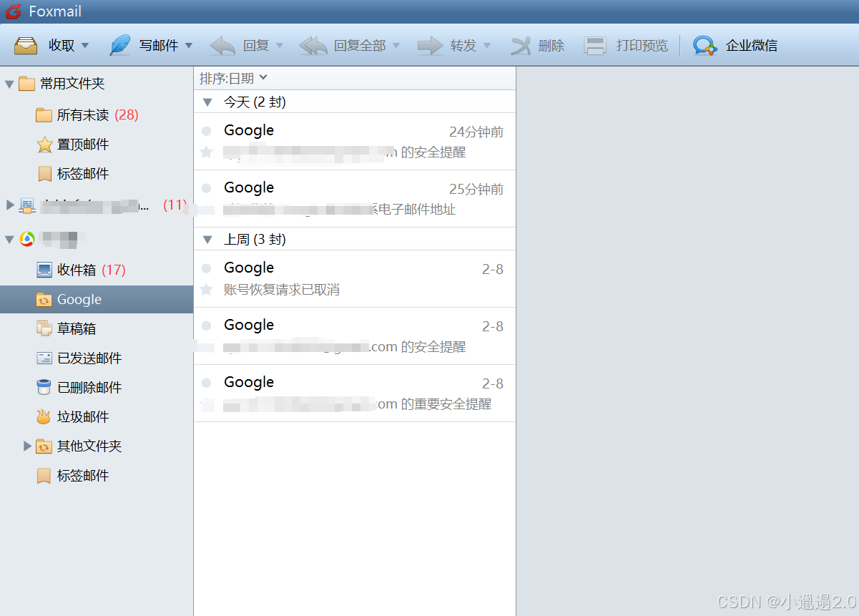Click the 打印预览 printer icon
Screen dimensions: 859x616
pyautogui.click(x=595, y=46)
